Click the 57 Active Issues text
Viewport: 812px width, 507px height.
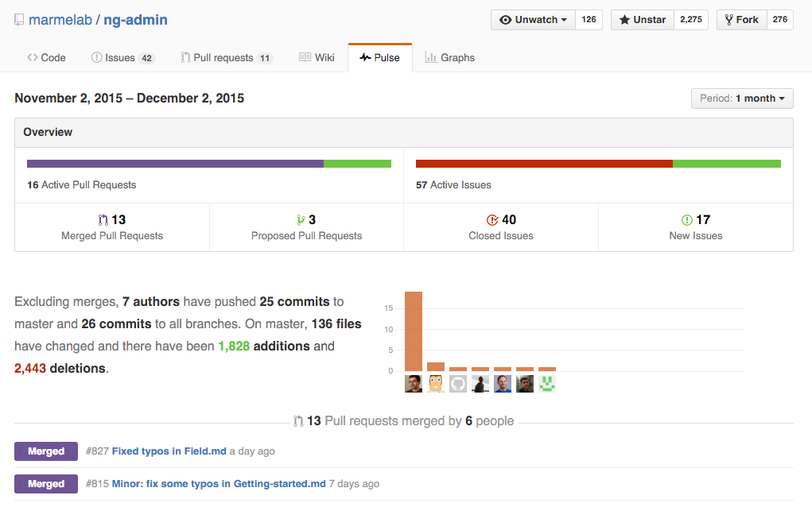(453, 184)
